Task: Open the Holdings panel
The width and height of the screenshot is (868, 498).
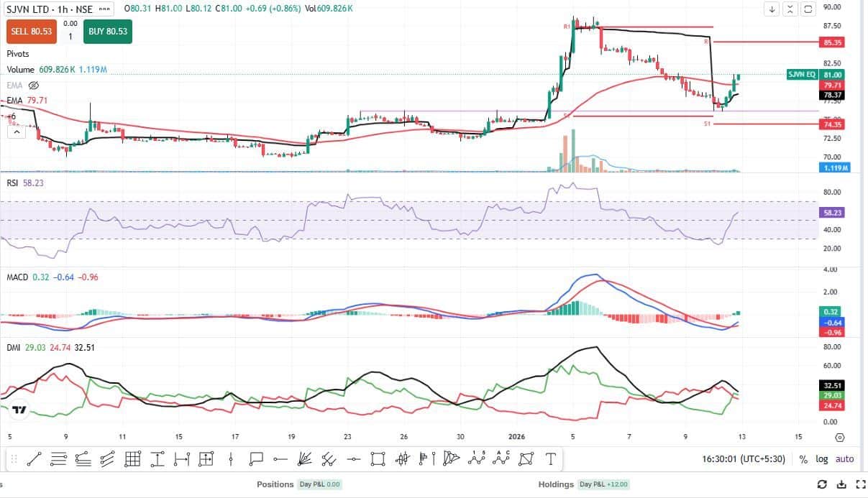Action: pyautogui.click(x=556, y=484)
